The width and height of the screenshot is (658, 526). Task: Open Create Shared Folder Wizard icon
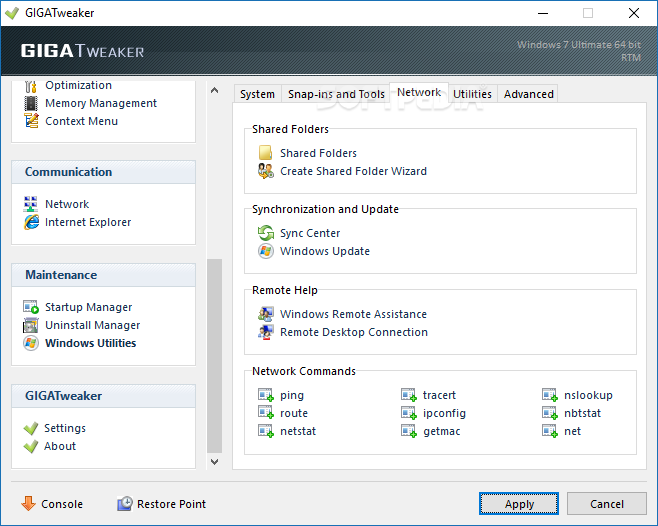pos(265,171)
